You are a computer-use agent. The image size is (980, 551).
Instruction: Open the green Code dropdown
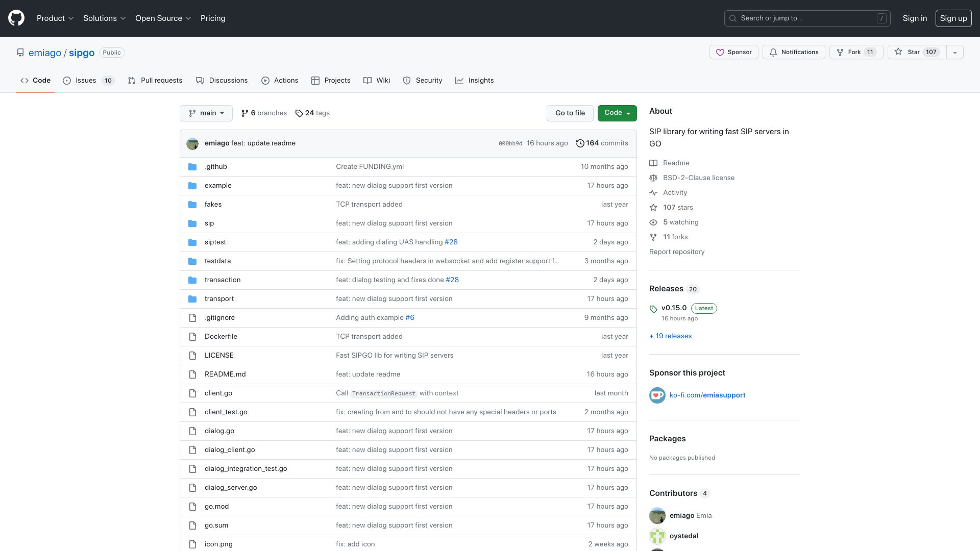point(617,113)
